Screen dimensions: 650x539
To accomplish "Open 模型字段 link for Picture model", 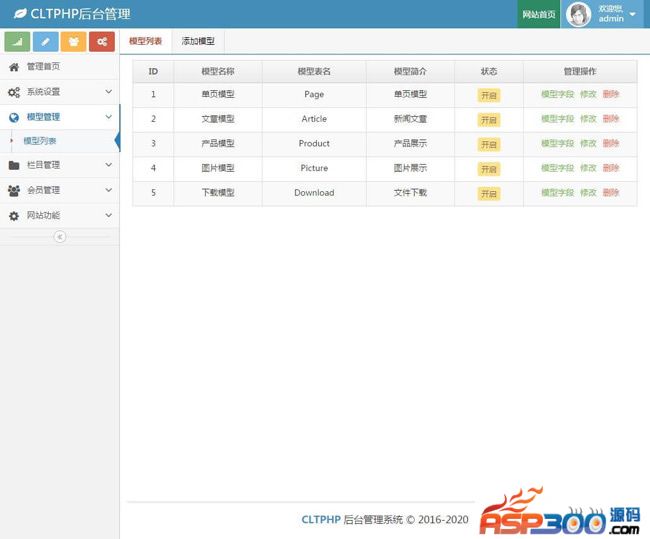I will click(x=557, y=168).
